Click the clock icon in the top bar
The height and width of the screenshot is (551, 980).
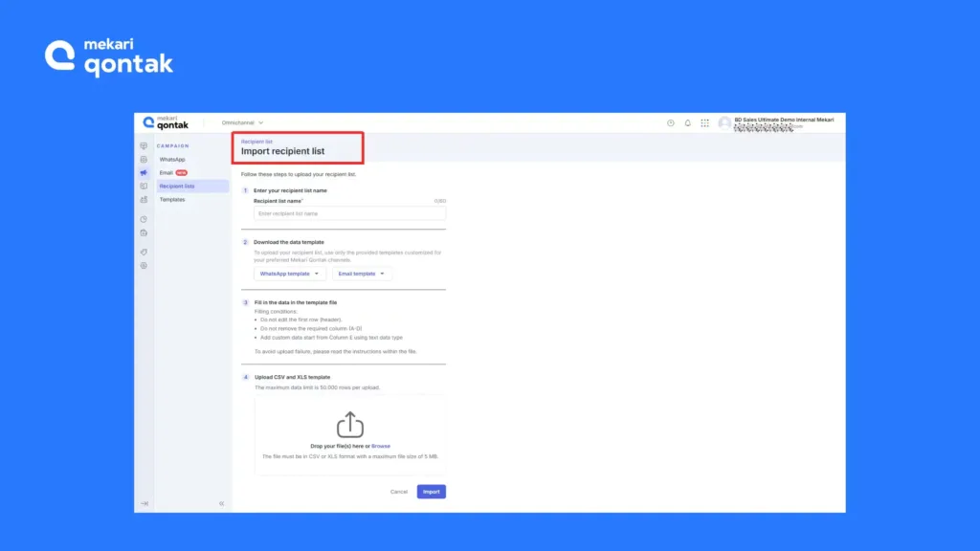coord(670,122)
